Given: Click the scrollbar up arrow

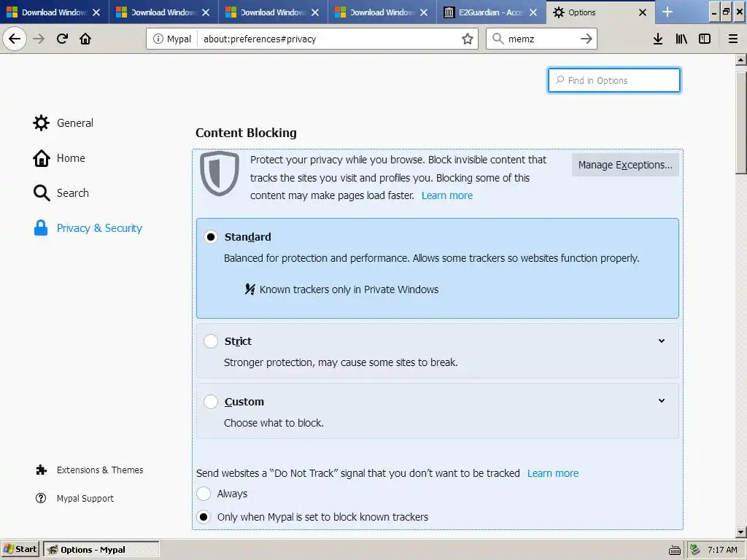Looking at the screenshot, I should point(741,60).
